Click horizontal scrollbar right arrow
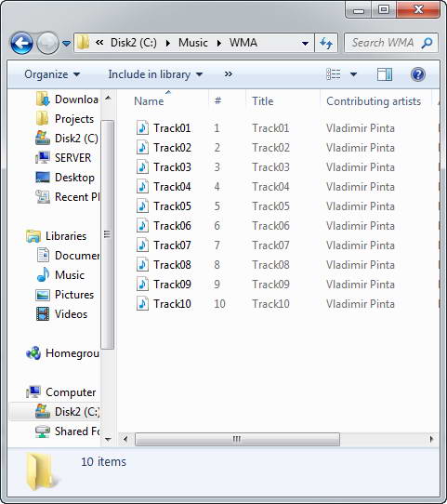The image size is (447, 504). point(431,439)
